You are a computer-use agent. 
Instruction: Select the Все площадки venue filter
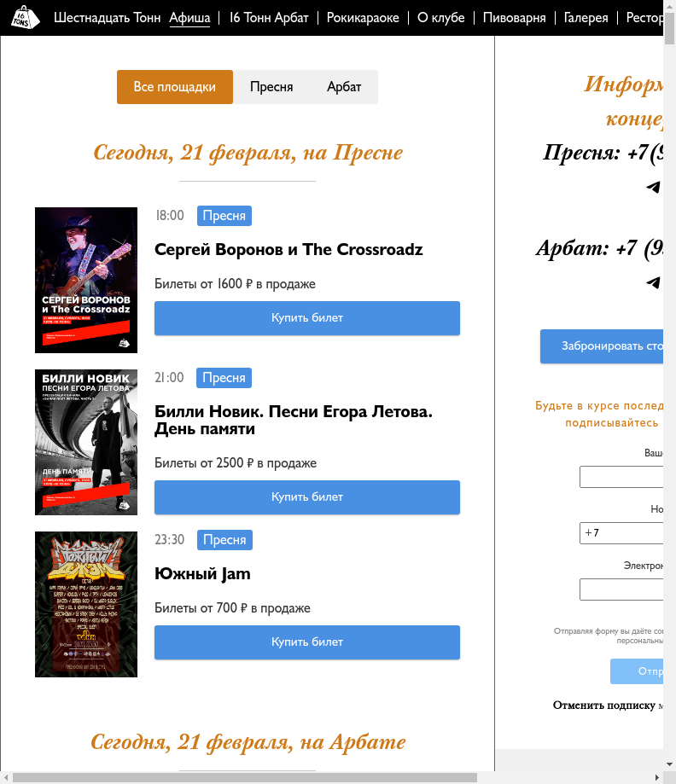coord(175,87)
